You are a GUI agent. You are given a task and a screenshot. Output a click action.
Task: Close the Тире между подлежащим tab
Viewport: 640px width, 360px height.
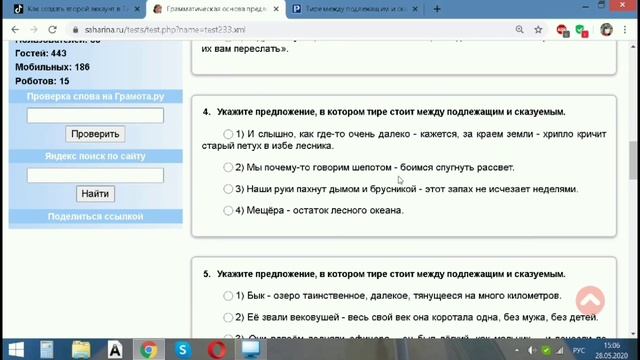(x=415, y=9)
